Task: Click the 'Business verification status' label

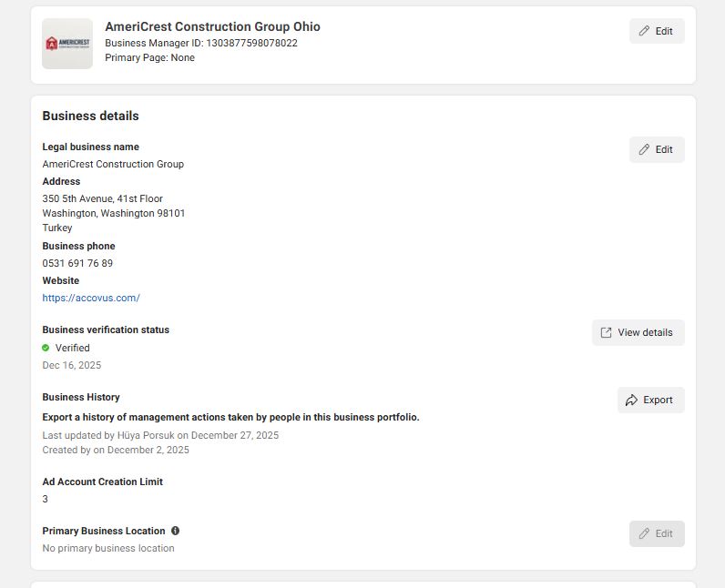Action: click(x=106, y=329)
